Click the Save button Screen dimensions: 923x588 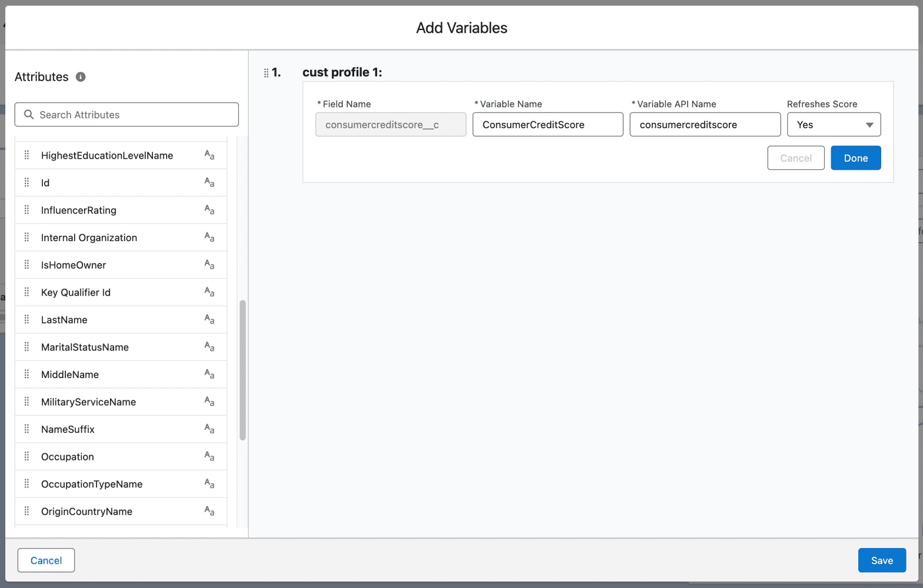coord(881,560)
